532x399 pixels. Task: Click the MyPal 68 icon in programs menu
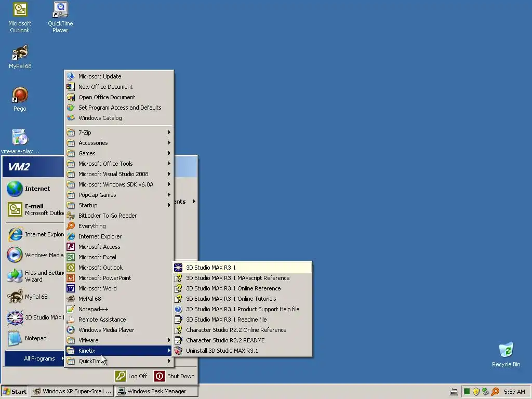(x=71, y=299)
